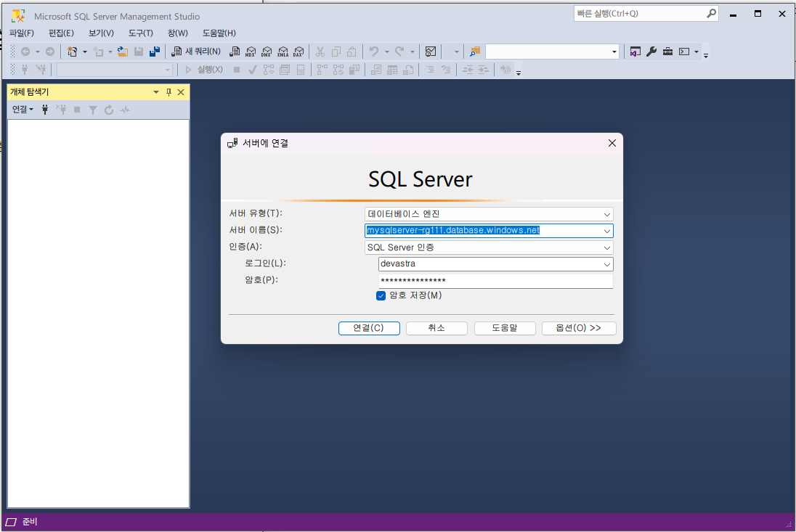
Task: Click the Object Explorer Activity Monitor pulse icon
Action: [x=125, y=110]
